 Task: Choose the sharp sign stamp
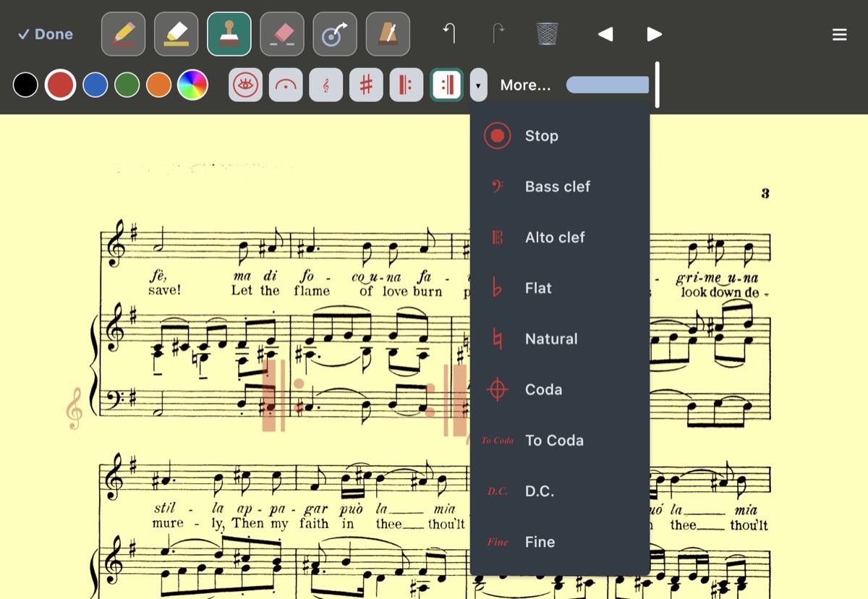[x=366, y=85]
